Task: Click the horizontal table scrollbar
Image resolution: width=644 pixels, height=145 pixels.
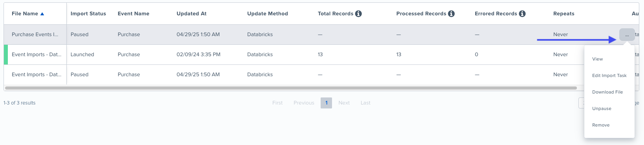Action: (291, 88)
